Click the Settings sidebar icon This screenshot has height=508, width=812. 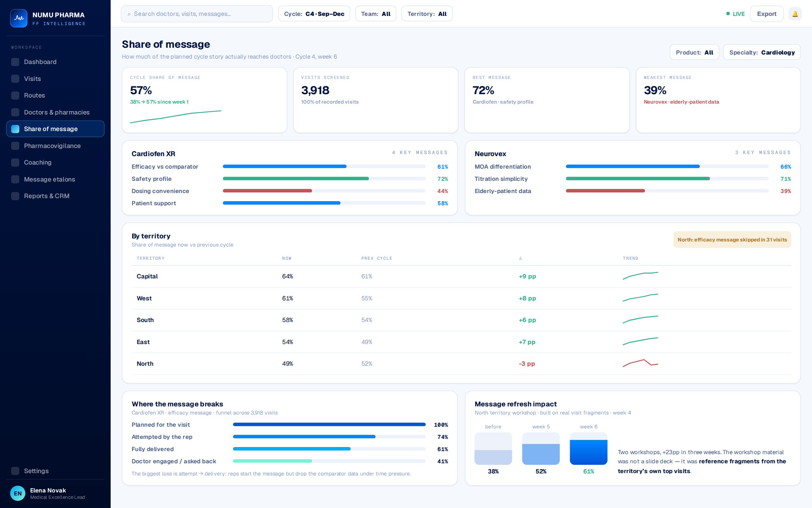pos(15,471)
